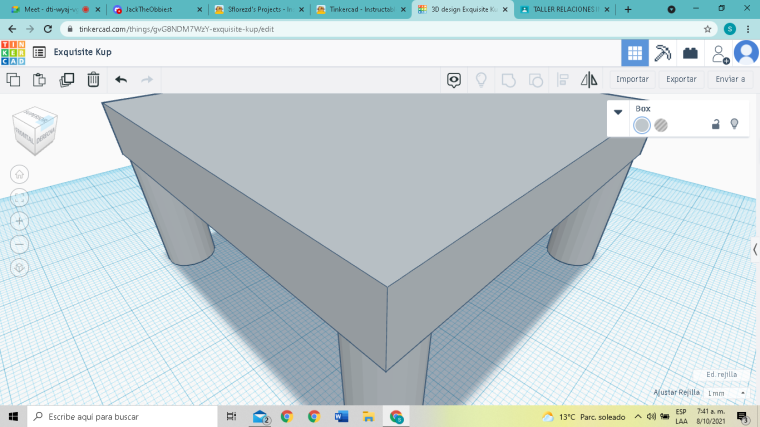
Task: Switch to the Meet browser tab
Action: pos(55,9)
